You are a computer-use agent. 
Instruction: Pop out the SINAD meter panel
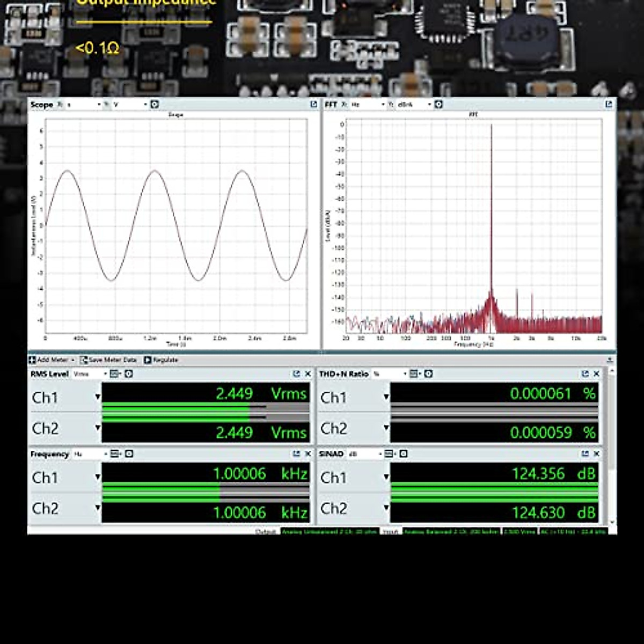[x=585, y=454]
